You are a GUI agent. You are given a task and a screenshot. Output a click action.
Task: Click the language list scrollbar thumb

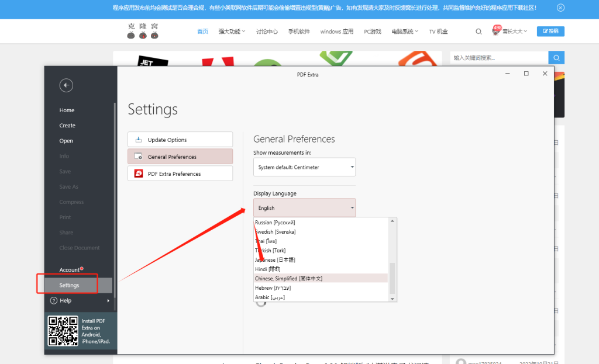click(393, 279)
